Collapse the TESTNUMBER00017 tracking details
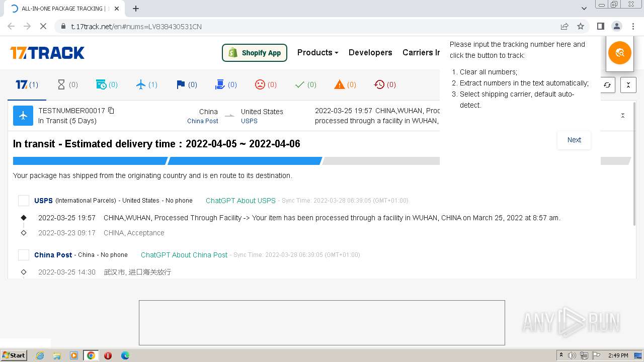Screen dimensions: 644x362 623,116
